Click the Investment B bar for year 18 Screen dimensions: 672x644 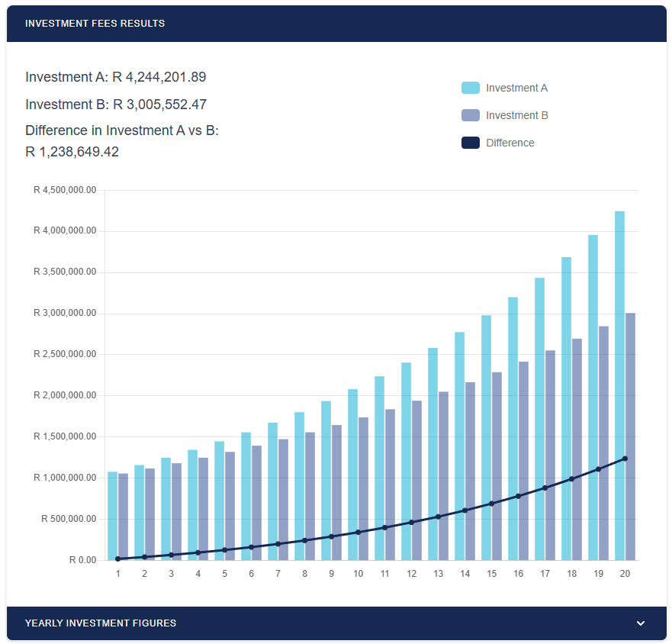(577, 449)
